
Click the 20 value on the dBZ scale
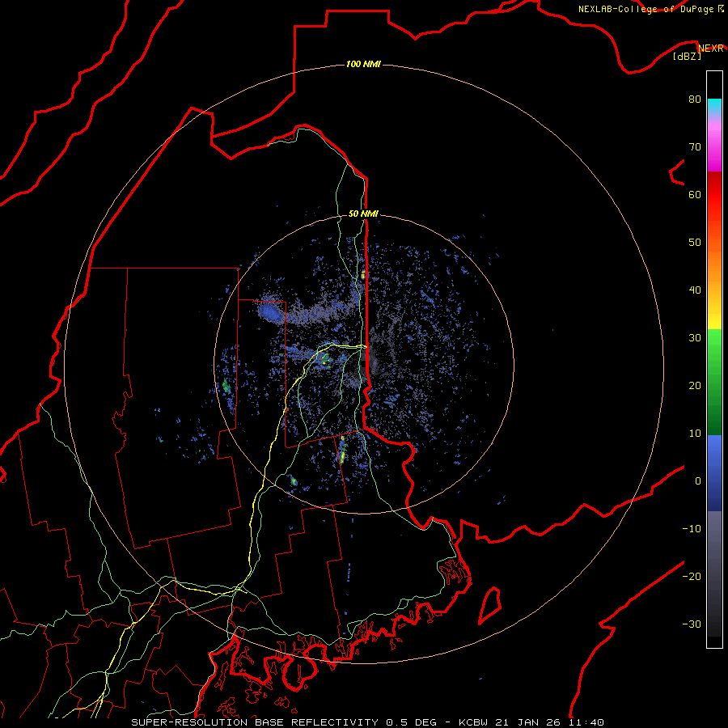(695, 385)
